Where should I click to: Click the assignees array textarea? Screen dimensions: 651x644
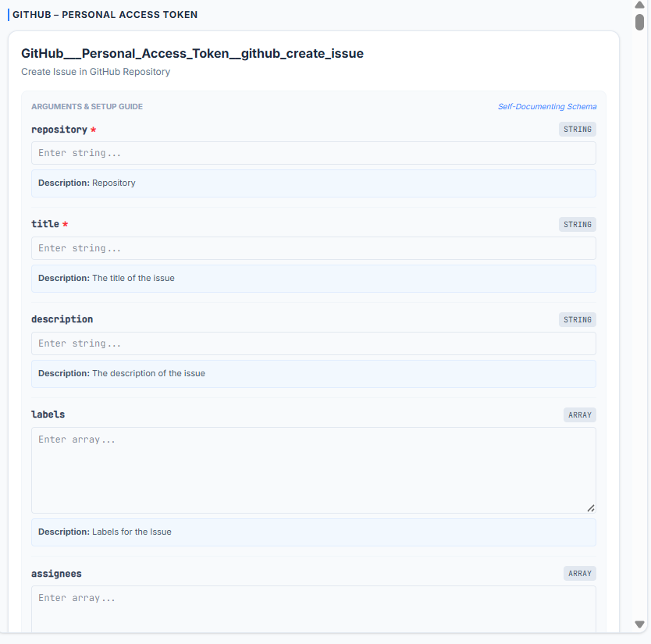[x=314, y=609]
